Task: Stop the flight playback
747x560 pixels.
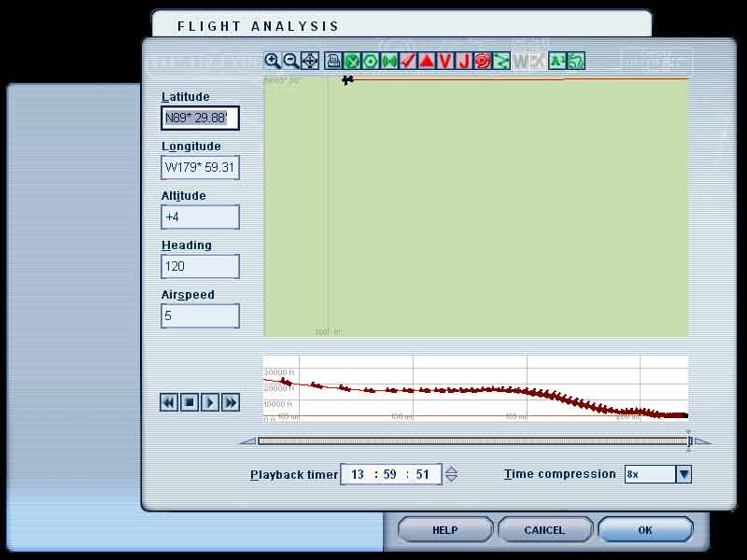Action: [190, 402]
